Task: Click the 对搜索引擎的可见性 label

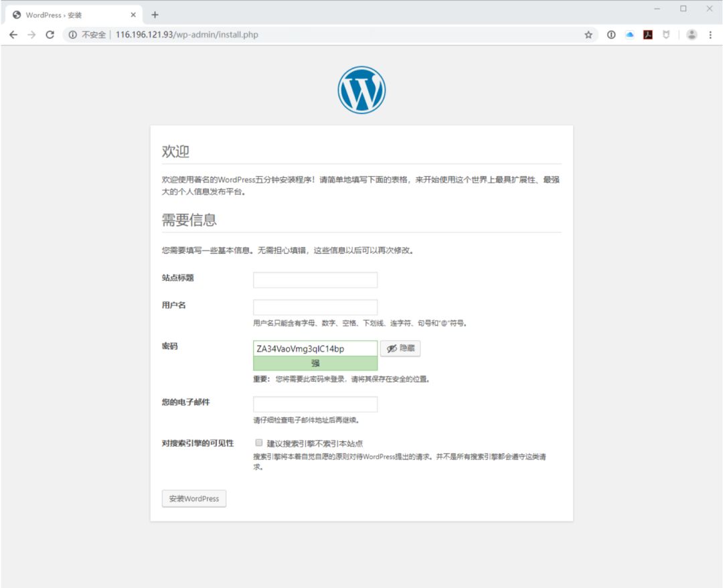Action: coord(197,443)
